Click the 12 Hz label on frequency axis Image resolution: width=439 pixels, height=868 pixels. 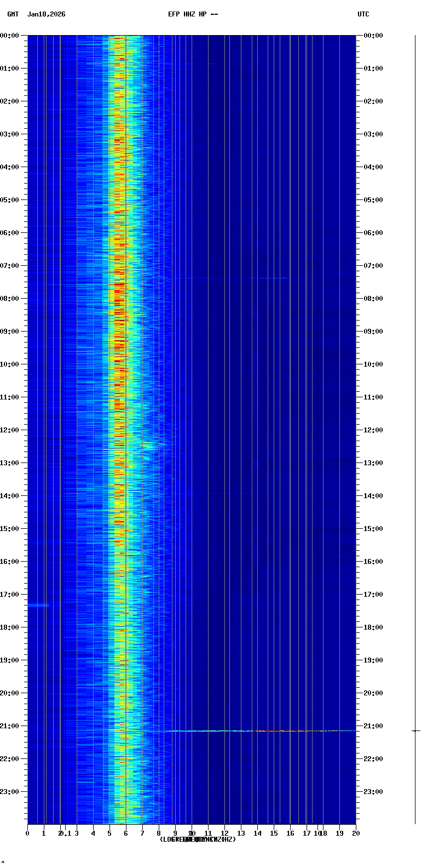tap(224, 833)
